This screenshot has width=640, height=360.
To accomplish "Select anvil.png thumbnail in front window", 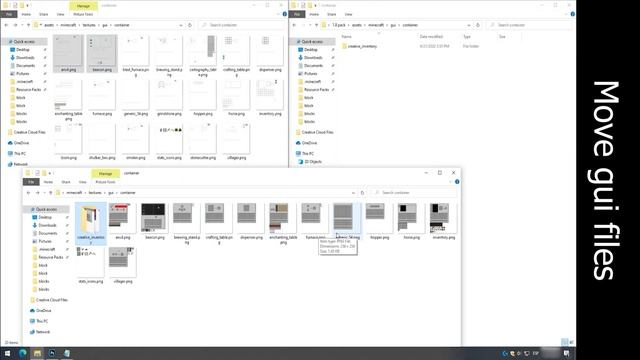I will click(x=122, y=222).
